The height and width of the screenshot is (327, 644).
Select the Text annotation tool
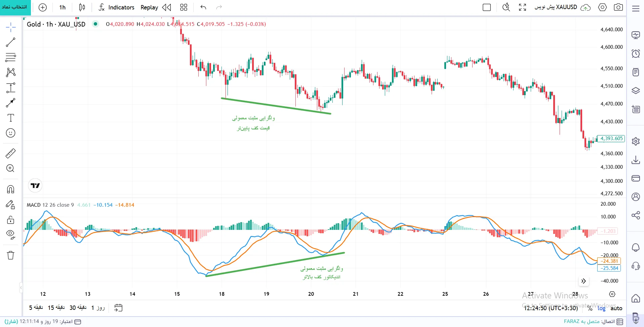coord(11,118)
